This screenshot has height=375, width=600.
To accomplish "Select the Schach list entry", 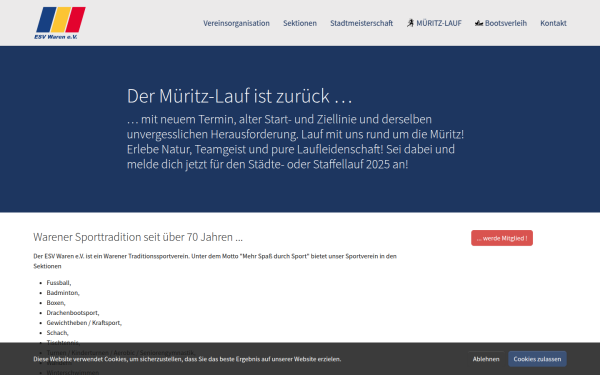I will click(57, 333).
